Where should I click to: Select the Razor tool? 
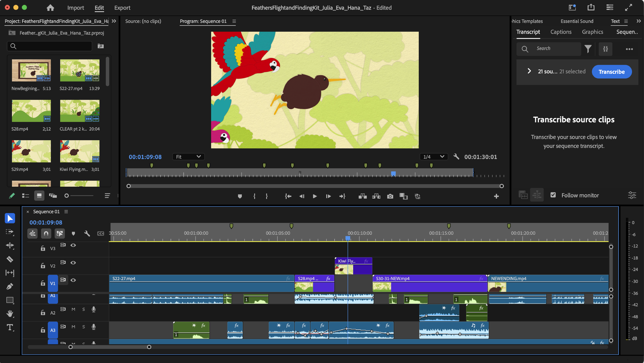pyautogui.click(x=10, y=259)
